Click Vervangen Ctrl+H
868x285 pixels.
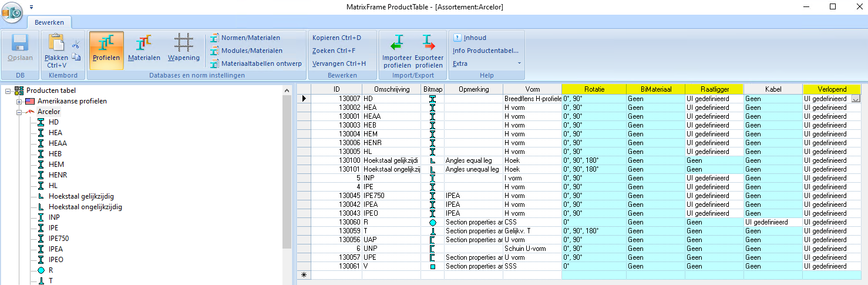click(339, 63)
